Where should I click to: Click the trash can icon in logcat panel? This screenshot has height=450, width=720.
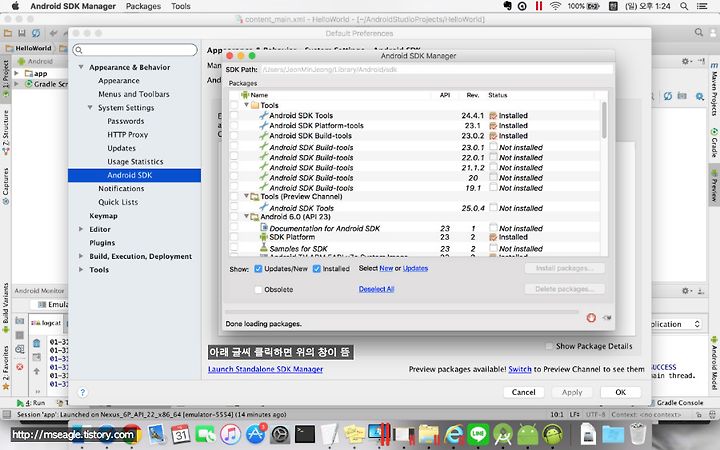point(37,343)
